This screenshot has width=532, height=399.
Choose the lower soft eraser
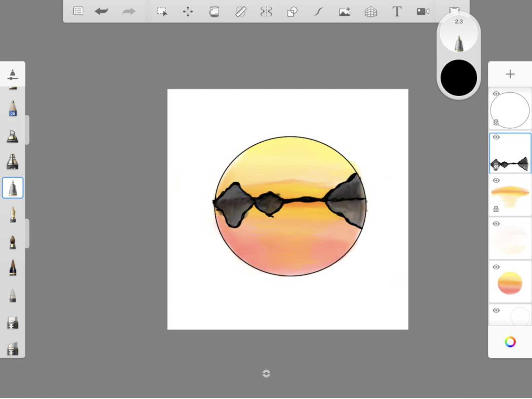point(13,349)
